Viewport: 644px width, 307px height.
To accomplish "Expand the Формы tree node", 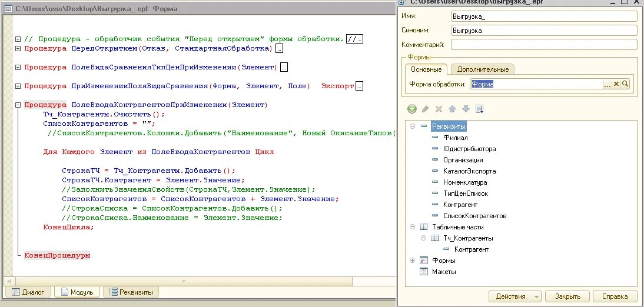I will point(412,261).
